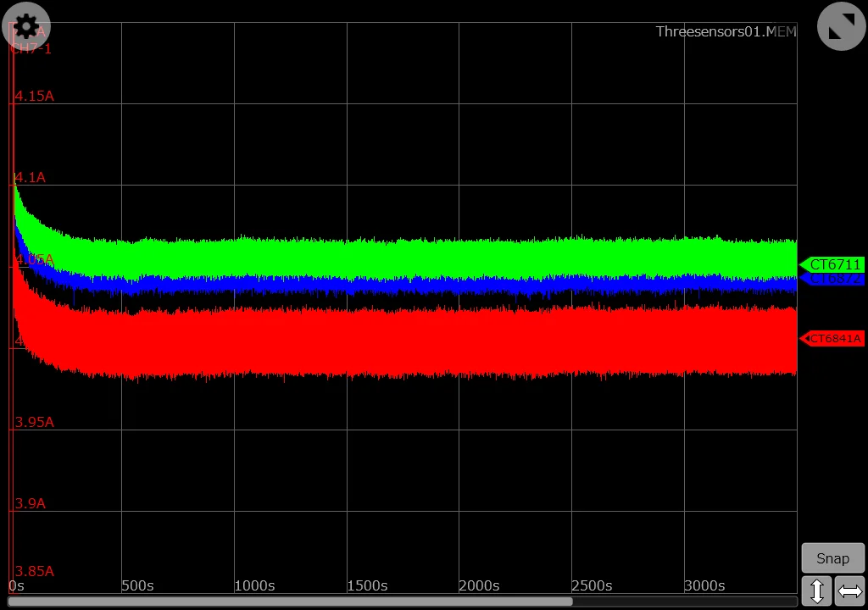Click the red waveform trace
Viewport: 868px width, 610px height.
(424, 341)
